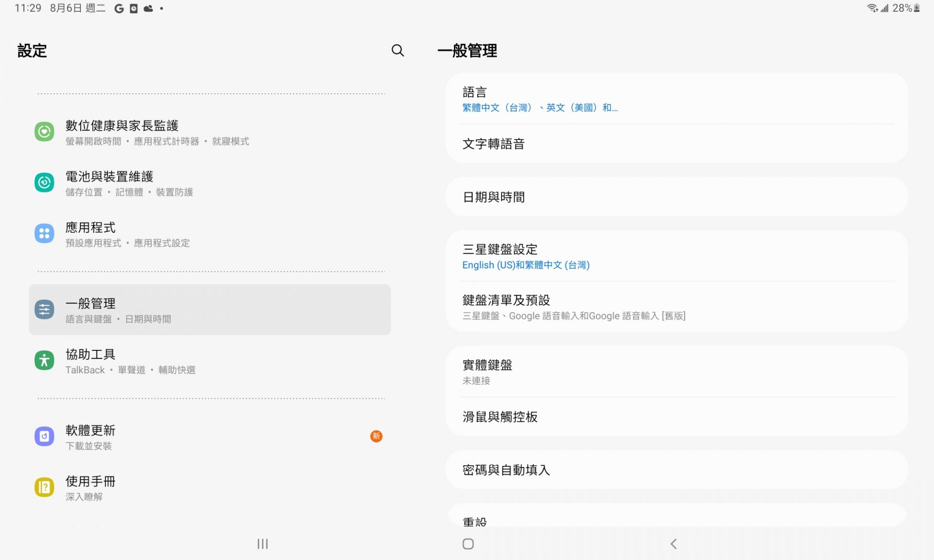Tap the Accessibility green person icon
934x560 pixels.
click(44, 361)
